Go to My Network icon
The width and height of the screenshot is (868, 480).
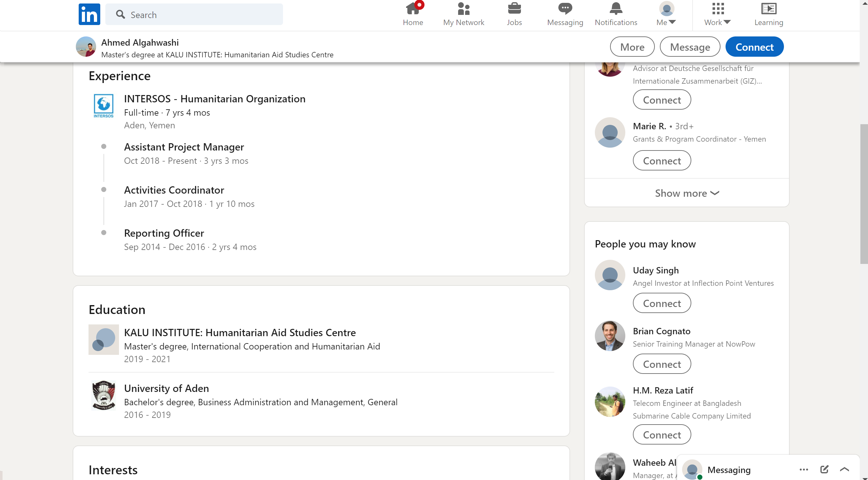[x=464, y=10]
